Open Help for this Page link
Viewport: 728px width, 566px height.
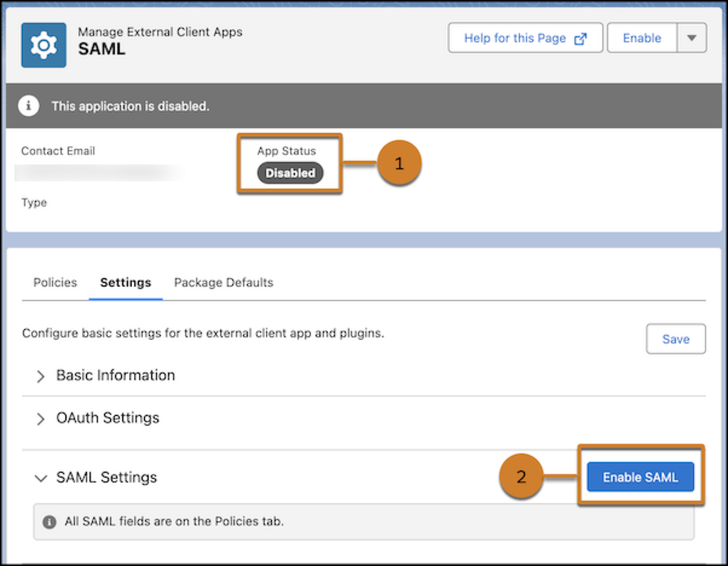coord(525,38)
